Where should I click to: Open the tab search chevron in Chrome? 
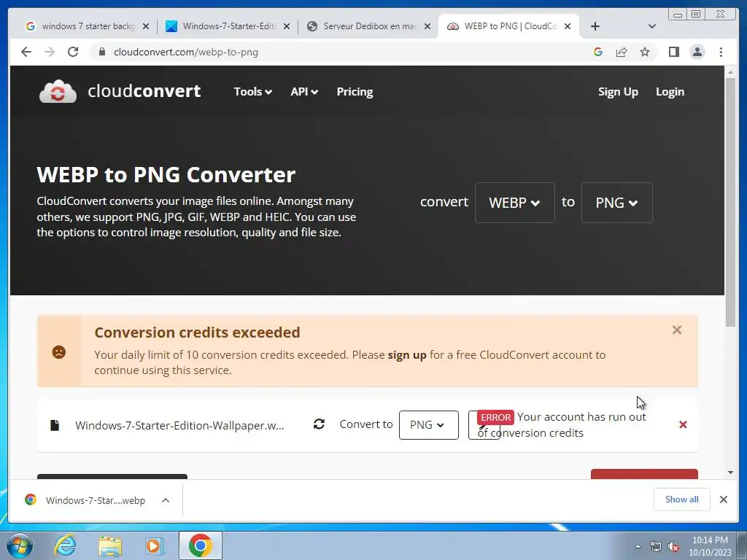[x=652, y=26]
